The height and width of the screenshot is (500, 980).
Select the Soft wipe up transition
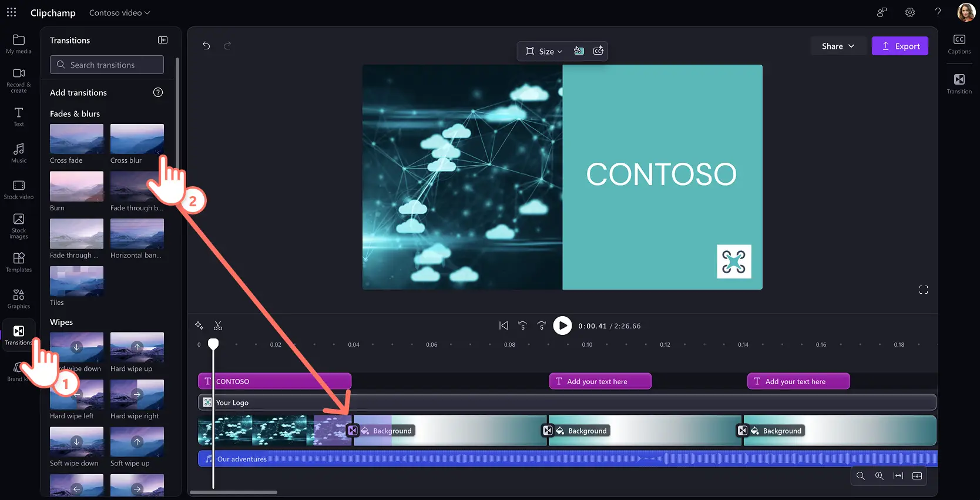pyautogui.click(x=137, y=442)
